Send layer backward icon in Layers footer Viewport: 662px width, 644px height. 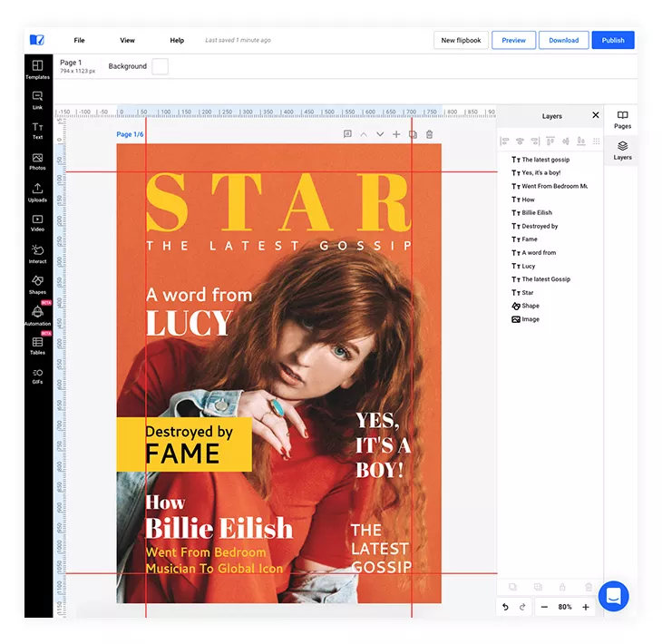[512, 587]
